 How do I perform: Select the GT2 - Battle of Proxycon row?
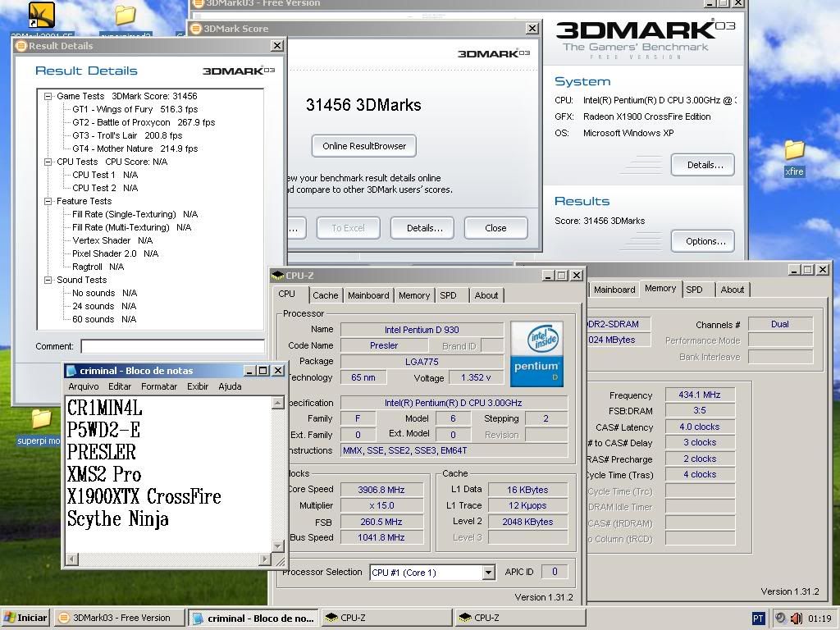[x=144, y=122]
